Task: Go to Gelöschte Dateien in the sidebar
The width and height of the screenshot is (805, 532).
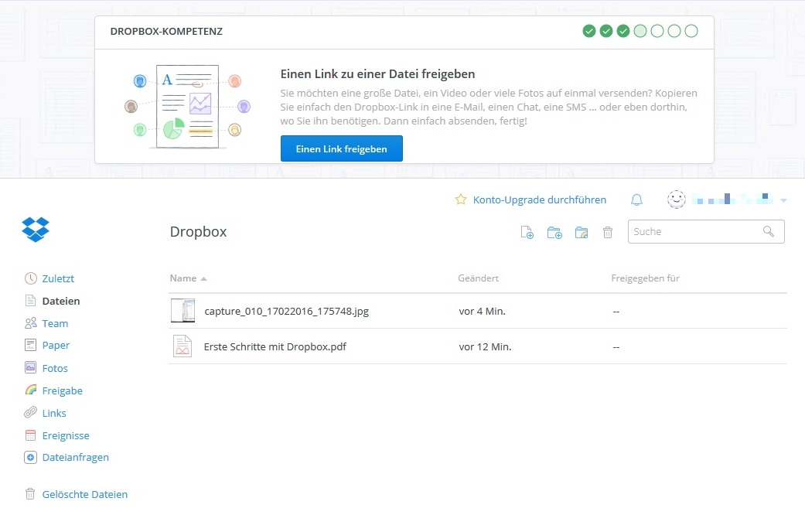Action: tap(84, 494)
